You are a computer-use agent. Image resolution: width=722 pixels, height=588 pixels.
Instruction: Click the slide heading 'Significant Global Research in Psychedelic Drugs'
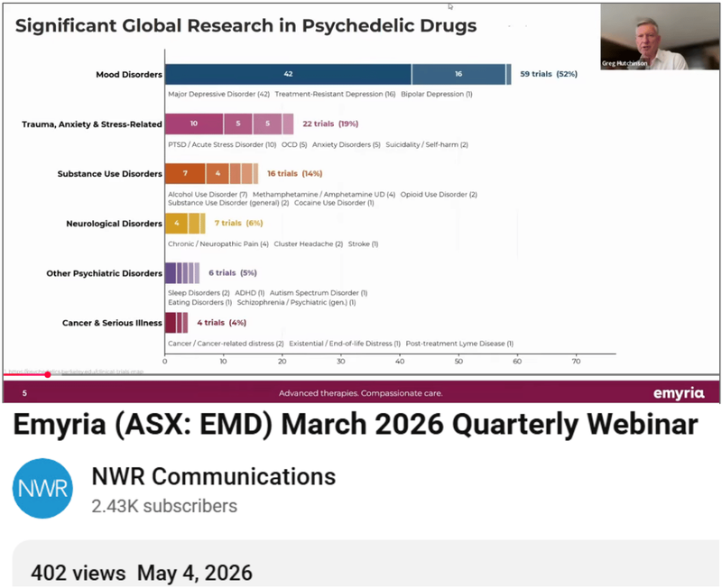point(245,26)
